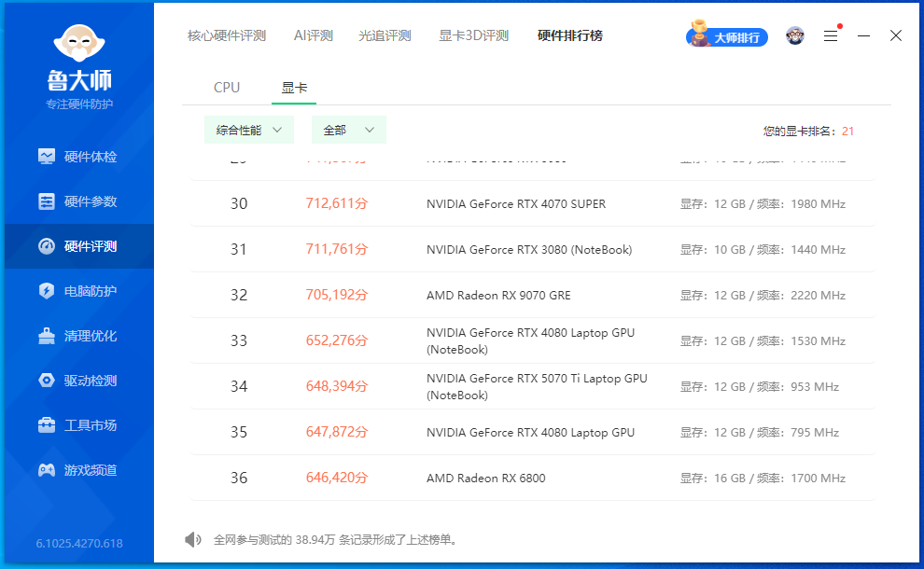924x569 pixels.
Task: Go to 工具市场 in the sidebar
Action: [91, 425]
